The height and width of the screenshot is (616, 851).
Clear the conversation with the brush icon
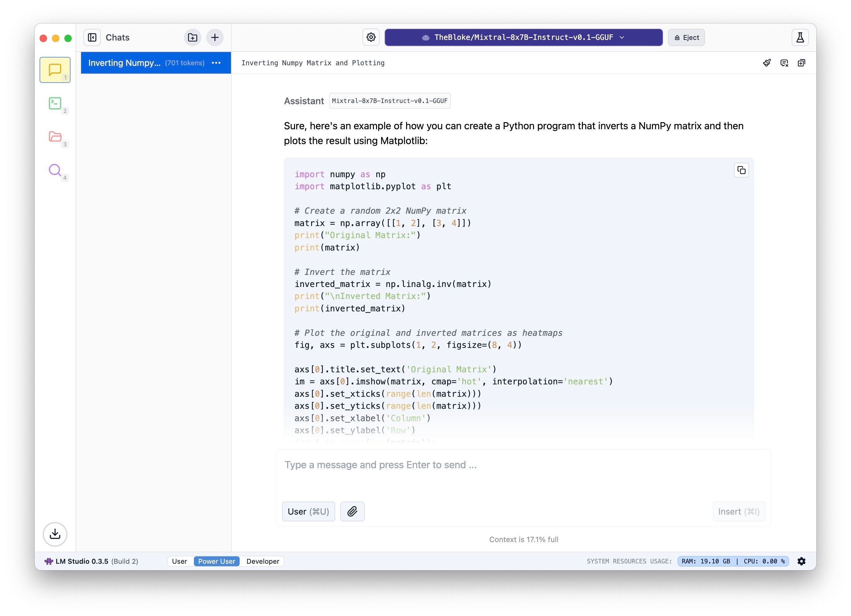pyautogui.click(x=767, y=63)
